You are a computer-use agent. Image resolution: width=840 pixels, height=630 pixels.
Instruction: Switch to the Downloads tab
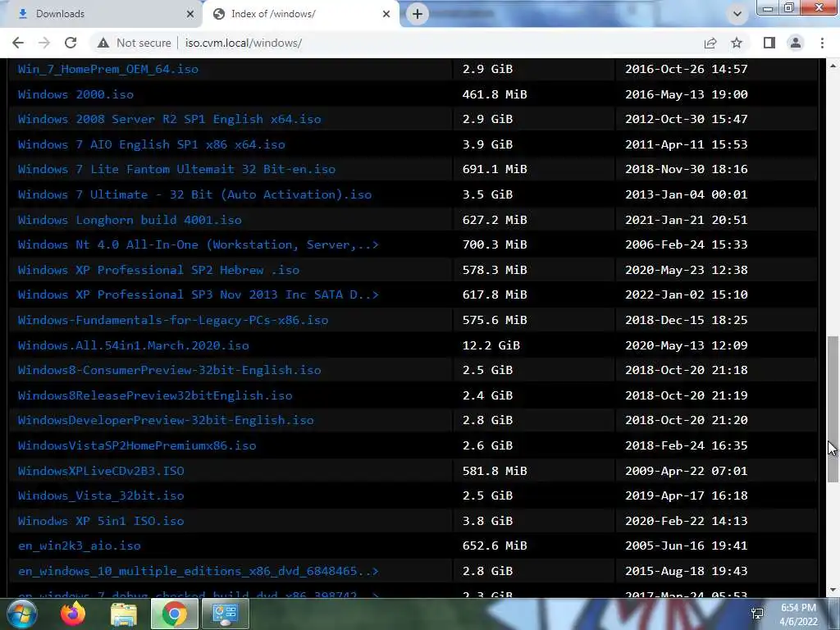[101, 14]
